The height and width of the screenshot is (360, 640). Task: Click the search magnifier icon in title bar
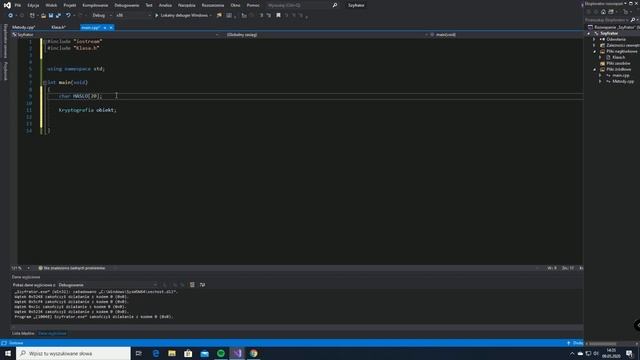(335, 5)
